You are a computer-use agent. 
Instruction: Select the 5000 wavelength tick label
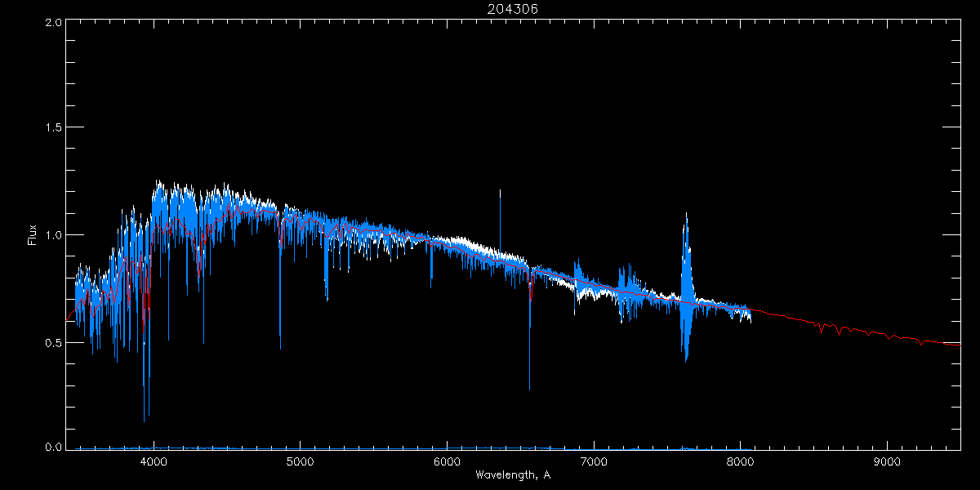point(300,461)
